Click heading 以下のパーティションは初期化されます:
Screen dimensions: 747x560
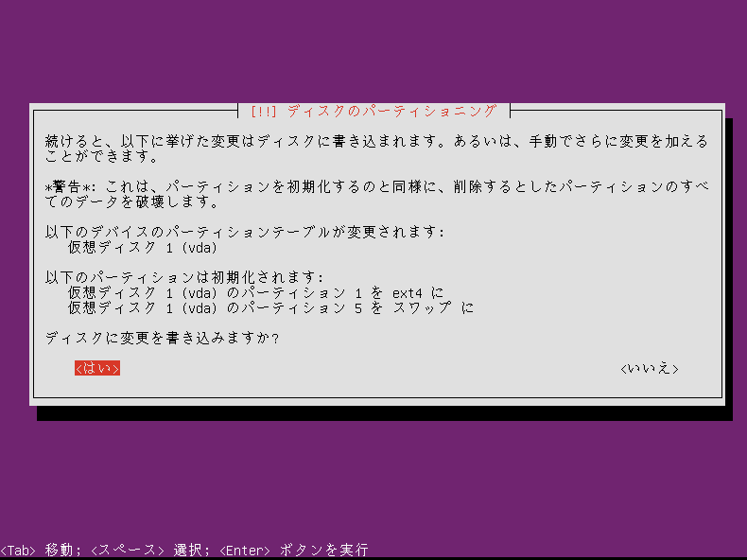184,277
